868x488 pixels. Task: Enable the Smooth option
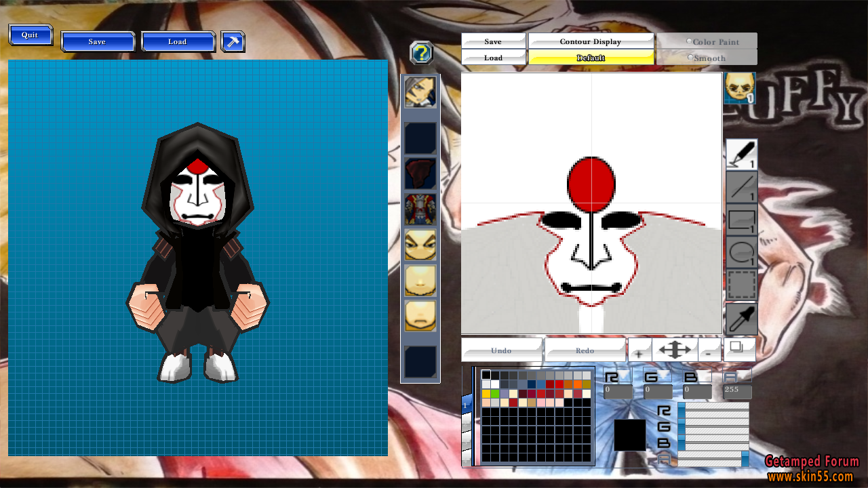tap(707, 58)
